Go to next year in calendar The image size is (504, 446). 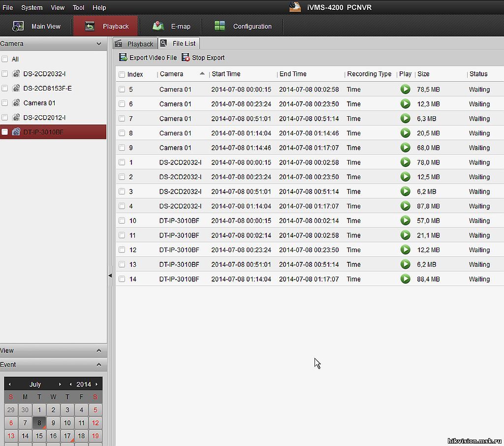[x=96, y=384]
